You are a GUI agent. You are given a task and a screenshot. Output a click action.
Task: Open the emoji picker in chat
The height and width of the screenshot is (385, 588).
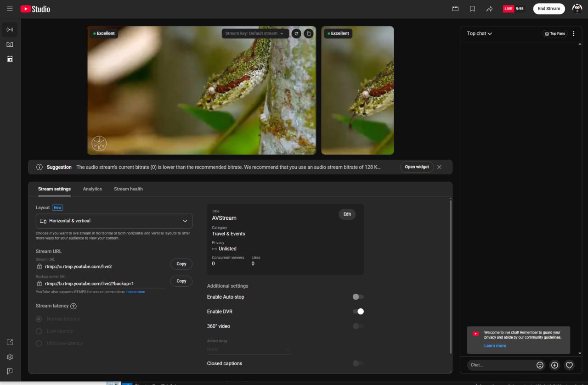(x=540, y=365)
